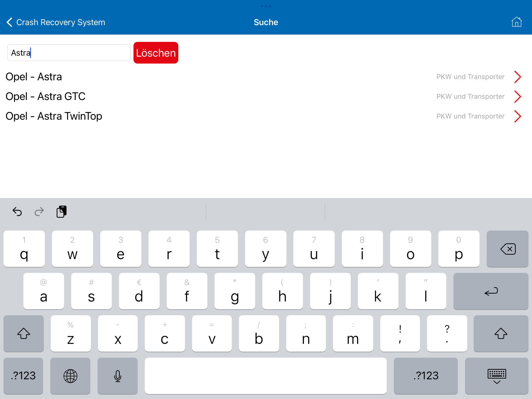Tap the question mark and period key

[447, 333]
